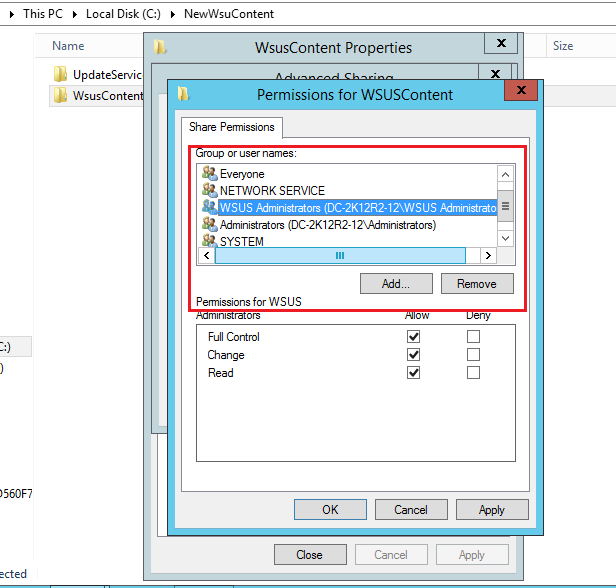
Task: Click folder icon in WsusContent Properties title bar
Action: [x=160, y=47]
